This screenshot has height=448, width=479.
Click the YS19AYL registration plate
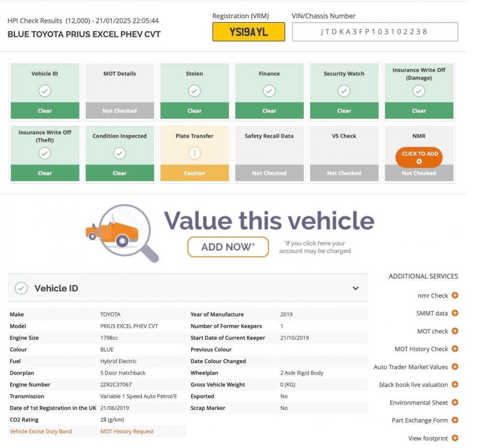pyautogui.click(x=248, y=32)
